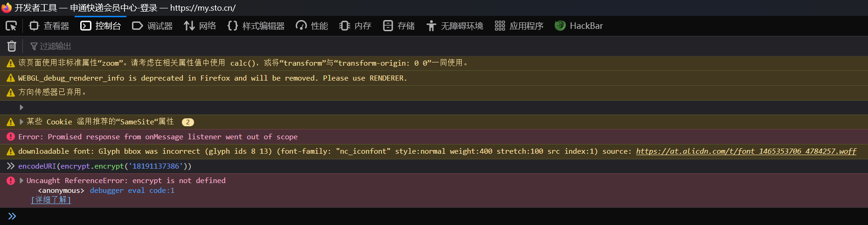Open the 应用程序 application panel

519,26
